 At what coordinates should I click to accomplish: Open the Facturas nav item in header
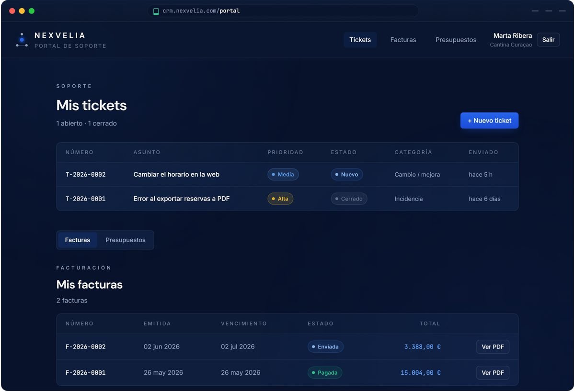click(403, 40)
